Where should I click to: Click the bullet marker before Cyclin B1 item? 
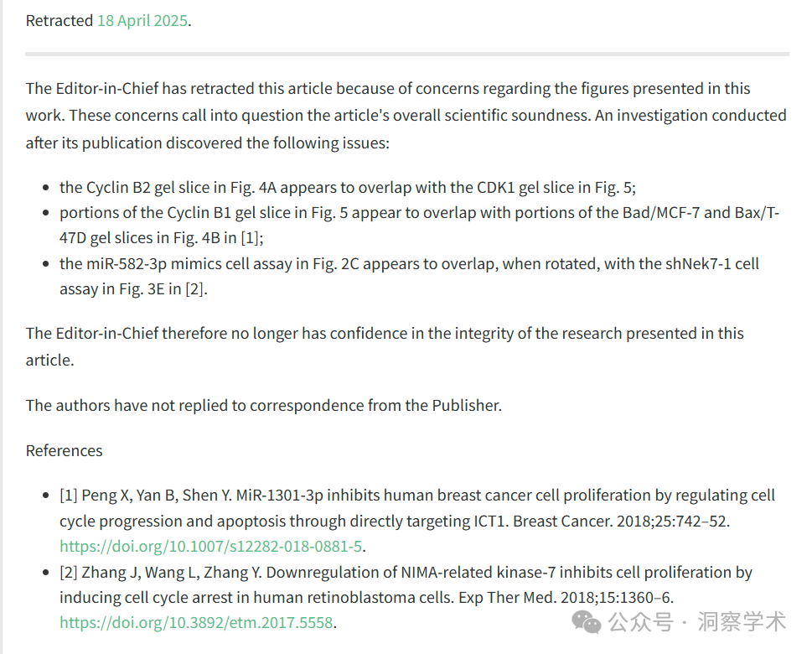click(46, 213)
